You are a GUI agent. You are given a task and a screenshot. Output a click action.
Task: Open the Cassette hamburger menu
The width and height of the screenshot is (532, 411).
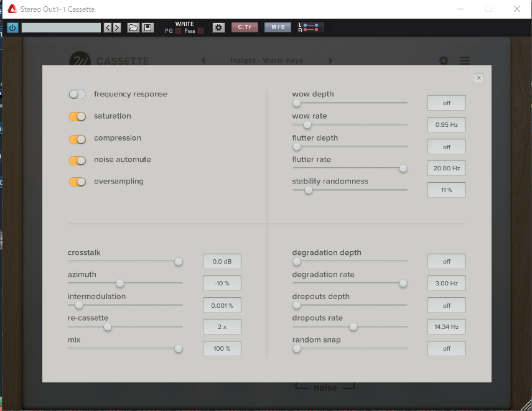click(x=465, y=60)
